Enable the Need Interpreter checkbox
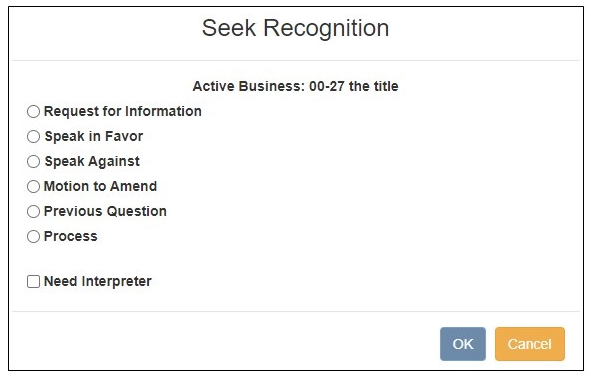The width and height of the screenshot is (591, 376). click(x=33, y=281)
